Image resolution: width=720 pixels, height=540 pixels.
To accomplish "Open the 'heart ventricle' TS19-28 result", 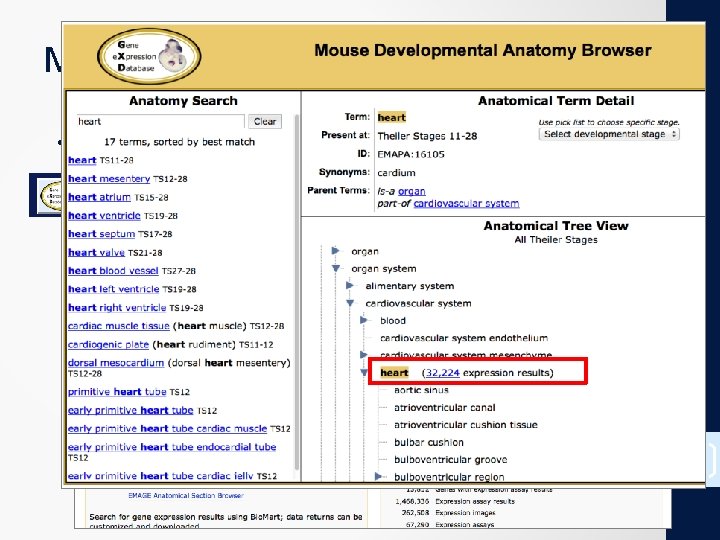I will pos(104,215).
